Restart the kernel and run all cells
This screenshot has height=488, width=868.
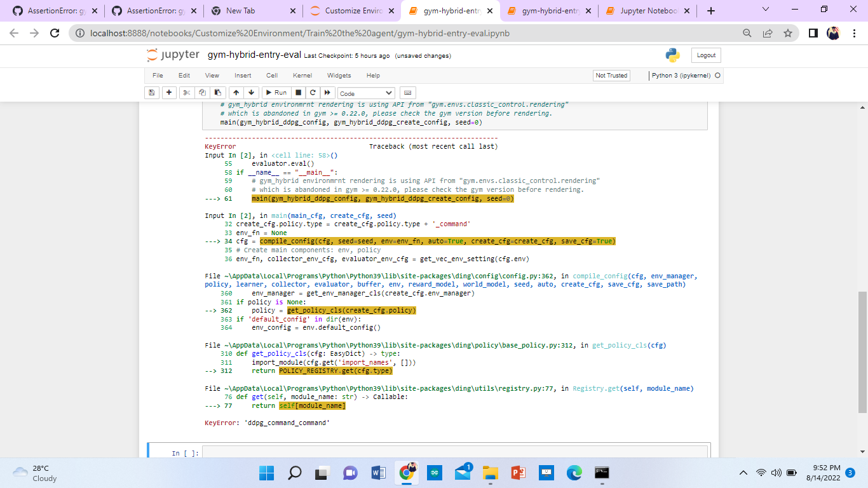(327, 92)
